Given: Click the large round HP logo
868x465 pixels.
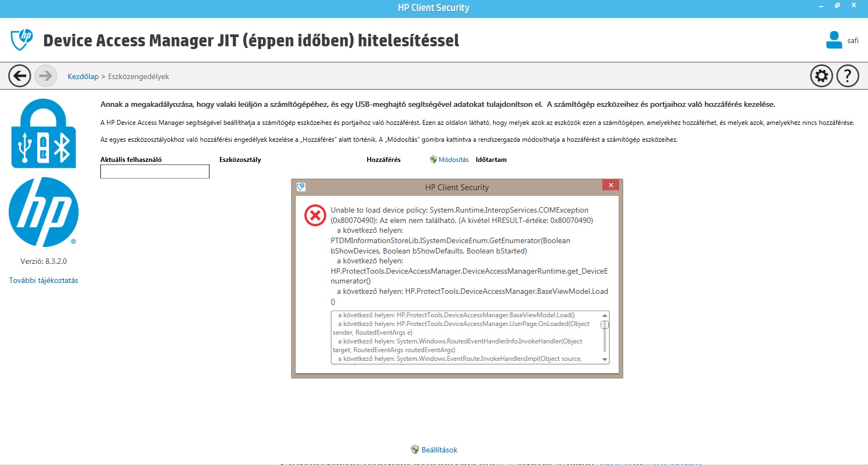Looking at the screenshot, I should click(x=44, y=212).
